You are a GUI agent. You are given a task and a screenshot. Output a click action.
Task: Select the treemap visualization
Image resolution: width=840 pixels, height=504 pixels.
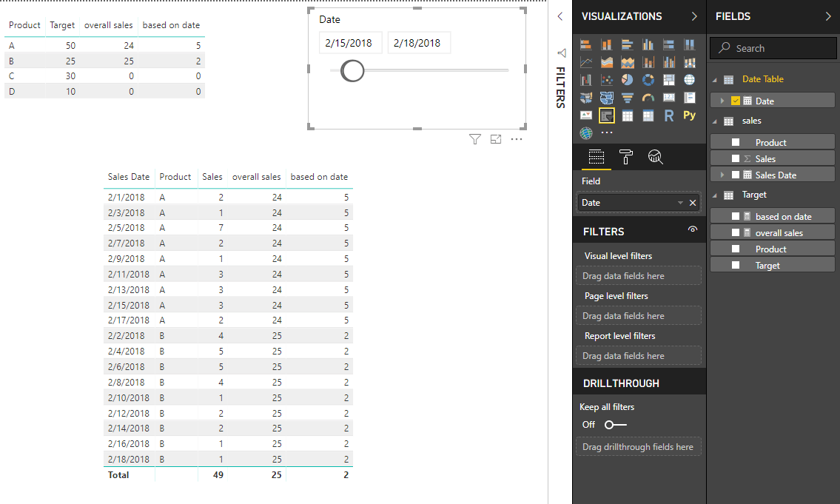[668, 80]
